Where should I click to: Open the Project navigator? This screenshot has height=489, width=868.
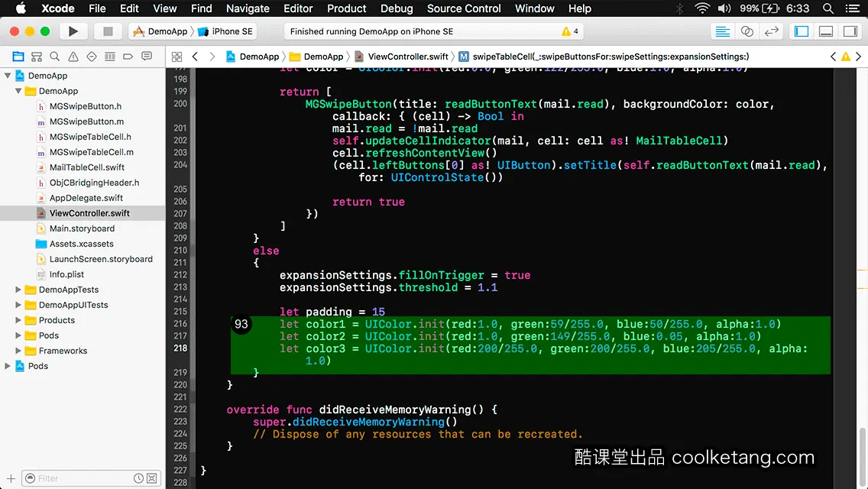point(18,57)
